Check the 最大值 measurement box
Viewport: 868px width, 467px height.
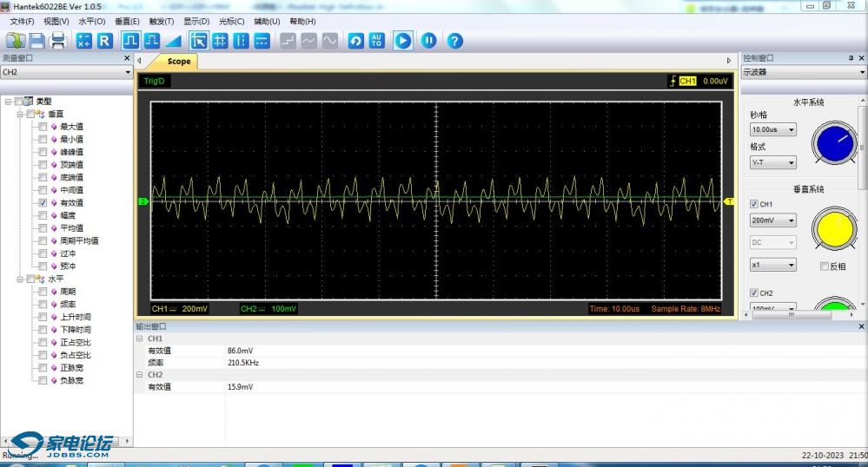coord(43,127)
